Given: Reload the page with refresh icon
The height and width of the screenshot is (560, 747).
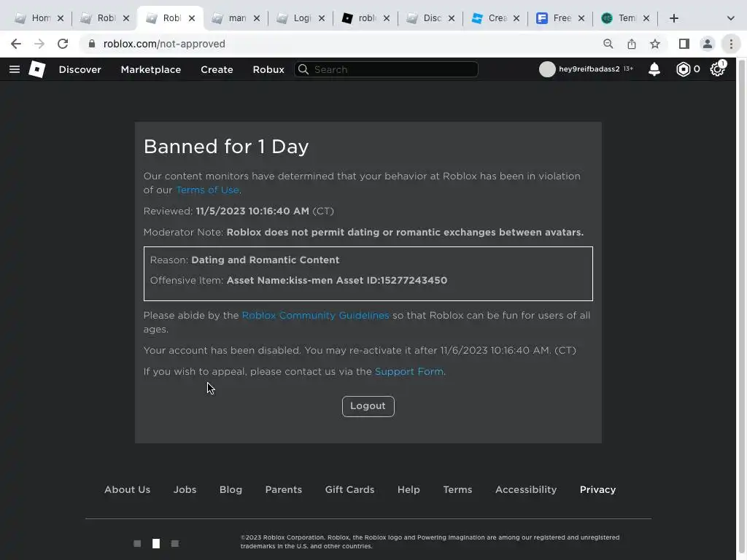Looking at the screenshot, I should pos(63,44).
